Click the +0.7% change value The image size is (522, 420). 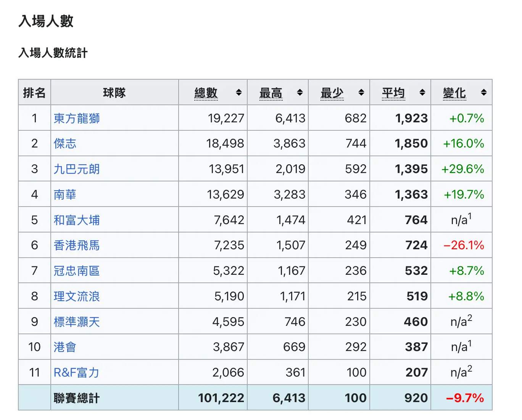point(467,118)
